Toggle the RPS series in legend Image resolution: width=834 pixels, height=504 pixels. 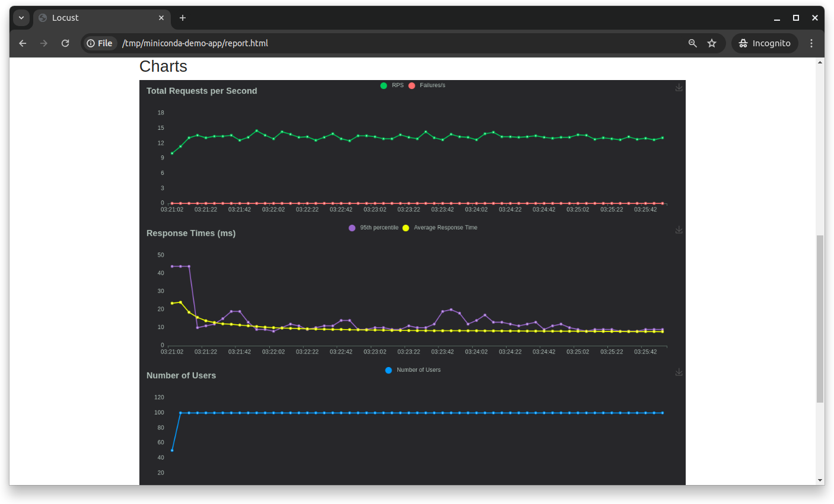pyautogui.click(x=392, y=85)
